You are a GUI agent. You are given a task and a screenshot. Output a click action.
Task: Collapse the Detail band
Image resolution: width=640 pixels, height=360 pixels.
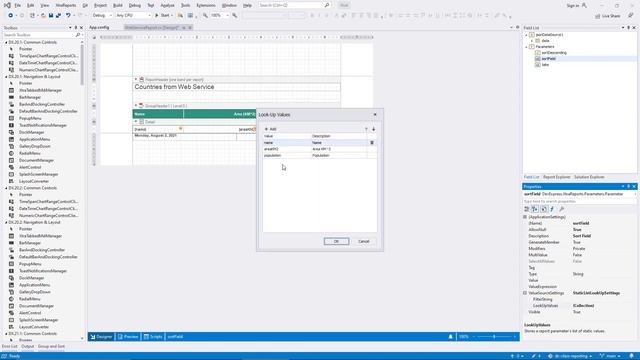coord(136,122)
